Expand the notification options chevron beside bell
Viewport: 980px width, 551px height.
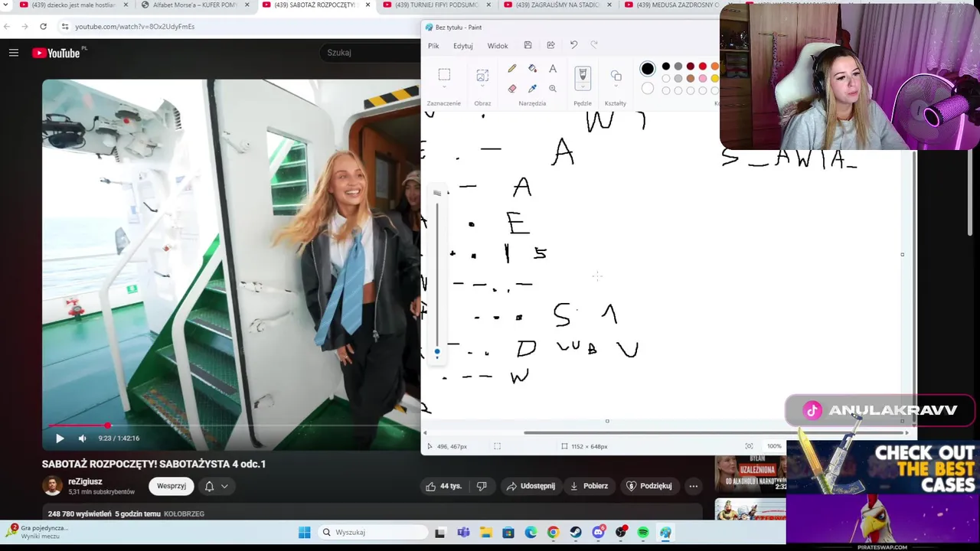pyautogui.click(x=224, y=486)
